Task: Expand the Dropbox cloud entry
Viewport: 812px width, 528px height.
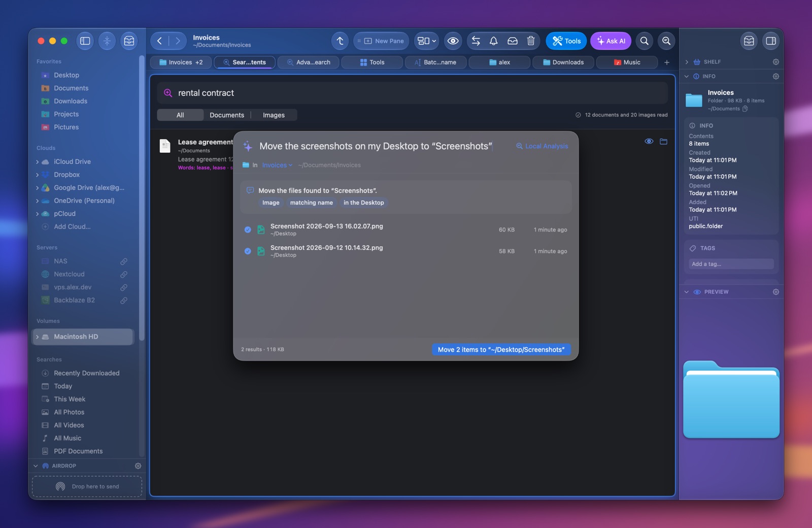Action: click(x=38, y=175)
